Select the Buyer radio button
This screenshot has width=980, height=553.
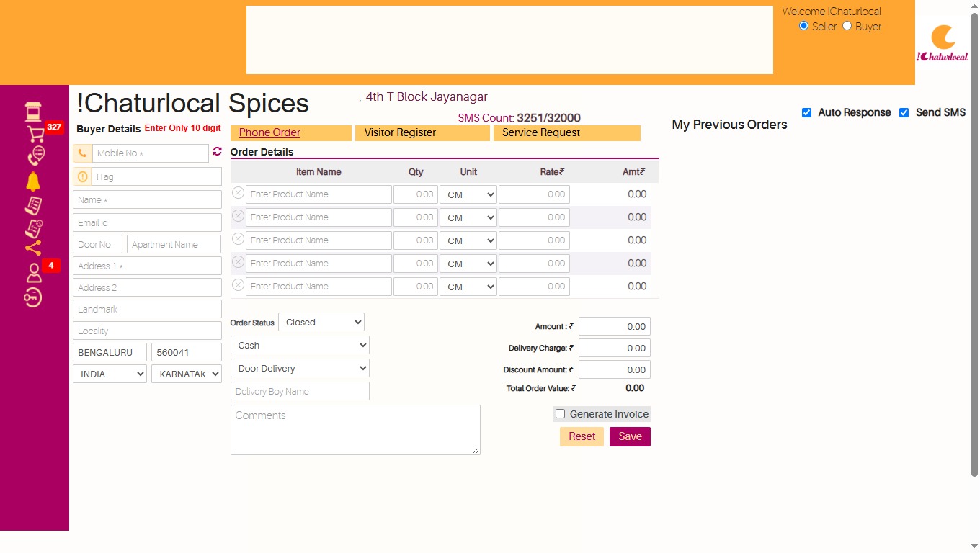pos(847,26)
